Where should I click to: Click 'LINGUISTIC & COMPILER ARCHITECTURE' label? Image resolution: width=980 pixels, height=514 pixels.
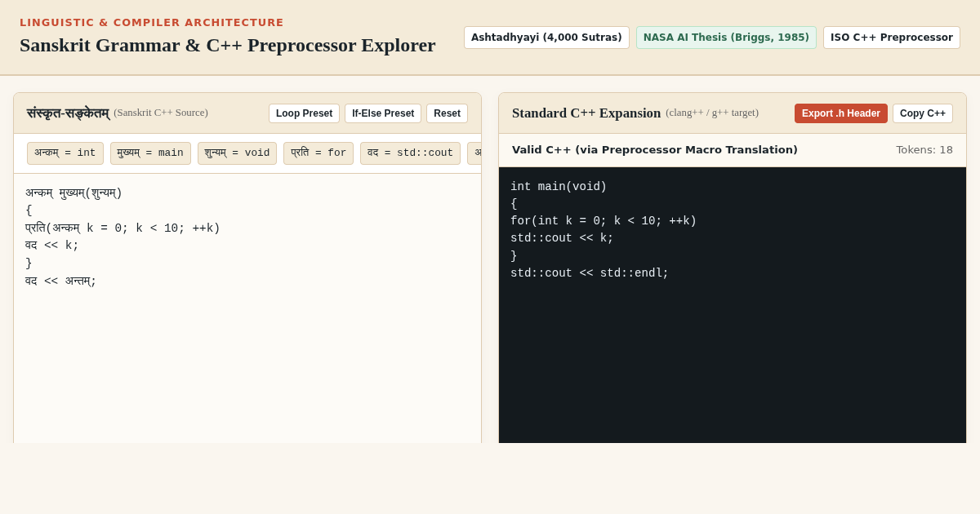[152, 23]
